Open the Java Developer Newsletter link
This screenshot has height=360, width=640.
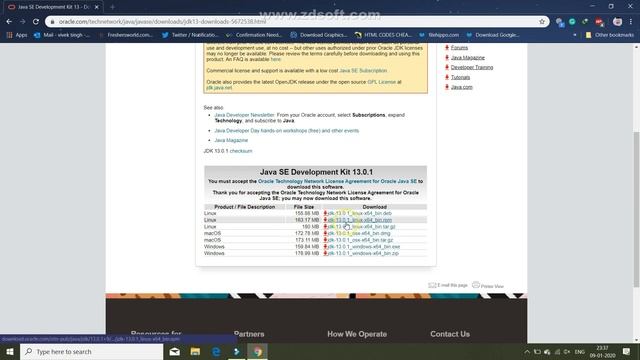244,115
